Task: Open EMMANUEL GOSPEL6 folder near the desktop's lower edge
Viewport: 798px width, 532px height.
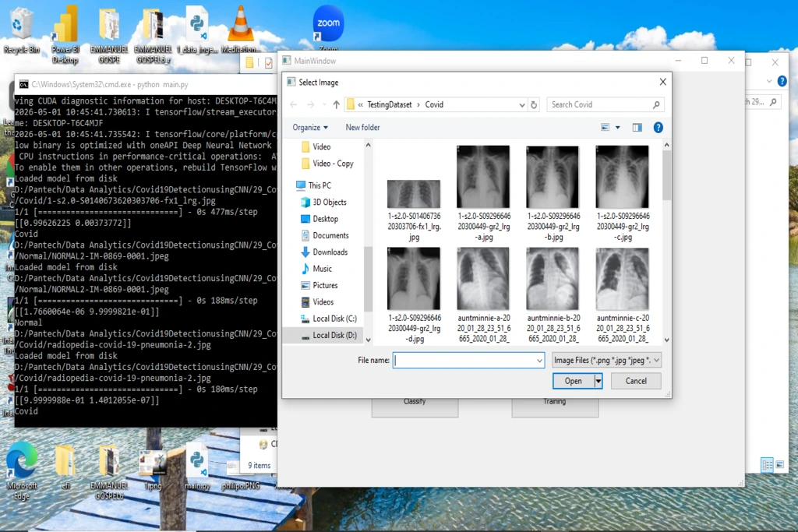Action: pyautogui.click(x=109, y=472)
